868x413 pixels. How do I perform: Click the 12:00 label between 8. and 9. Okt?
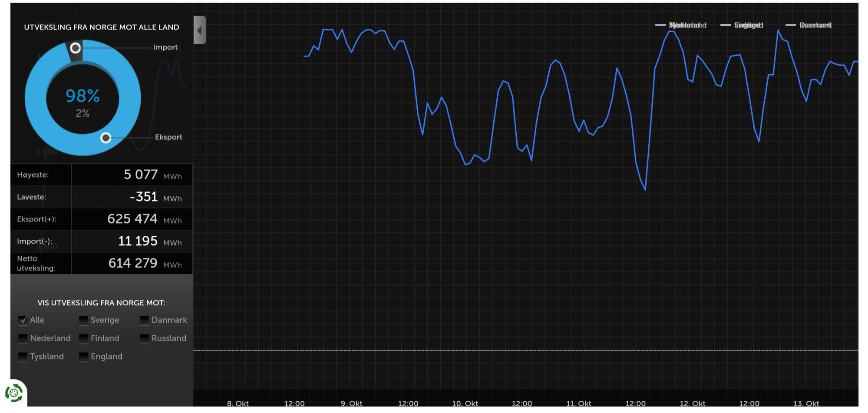(294, 403)
